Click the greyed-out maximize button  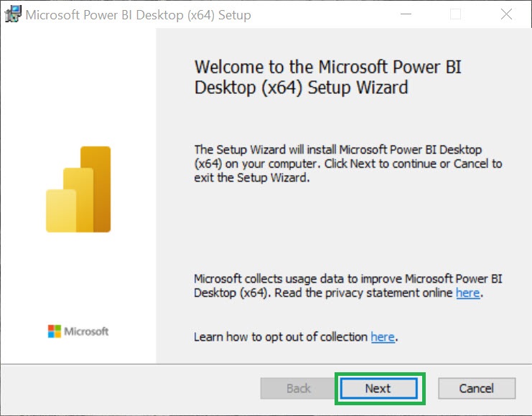(455, 14)
